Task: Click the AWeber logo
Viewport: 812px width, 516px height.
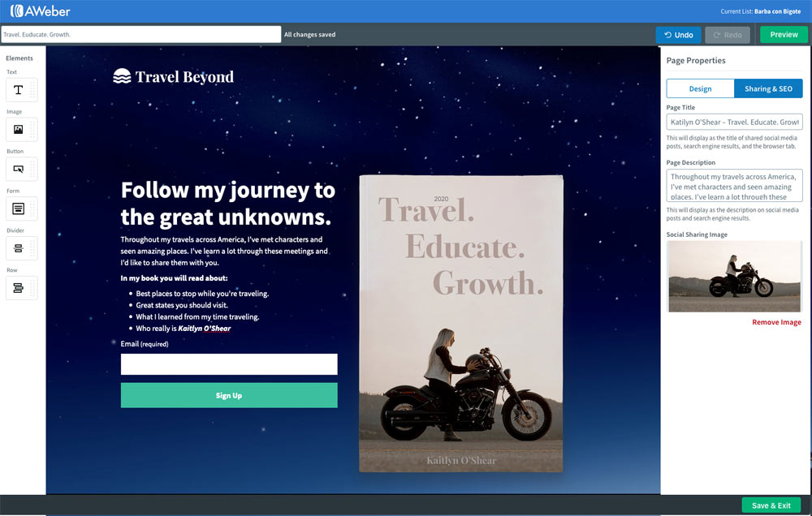Action: click(x=40, y=11)
